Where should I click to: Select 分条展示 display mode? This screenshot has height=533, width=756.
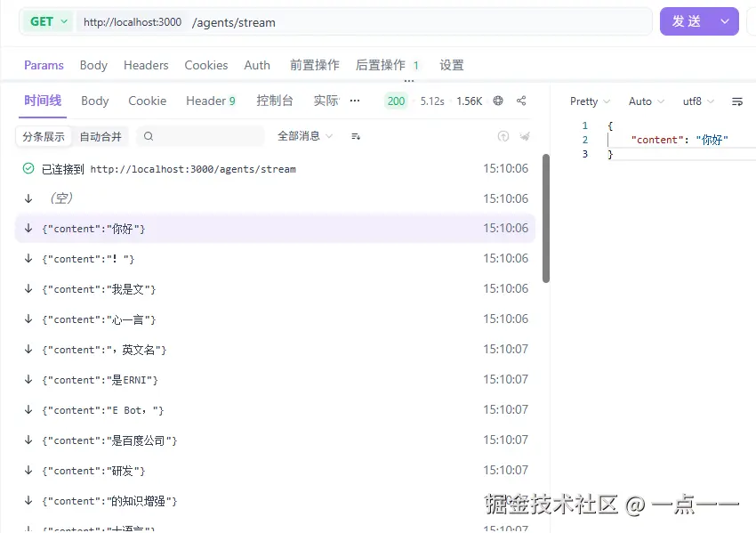44,136
